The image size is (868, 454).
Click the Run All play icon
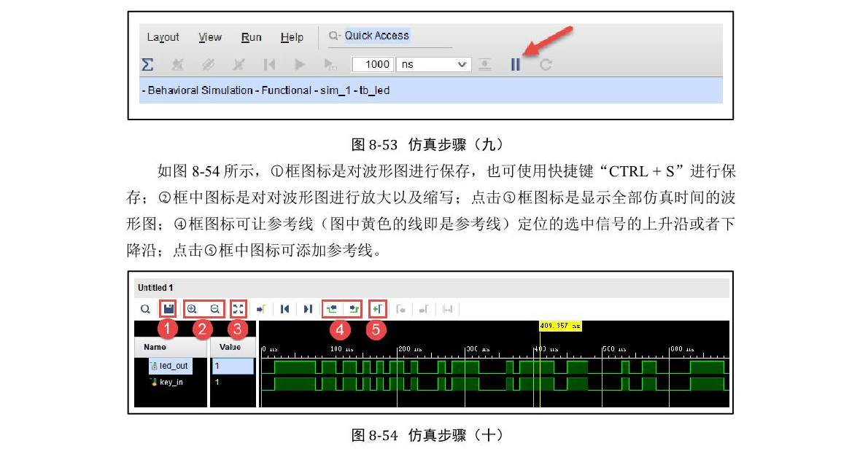pos(300,65)
